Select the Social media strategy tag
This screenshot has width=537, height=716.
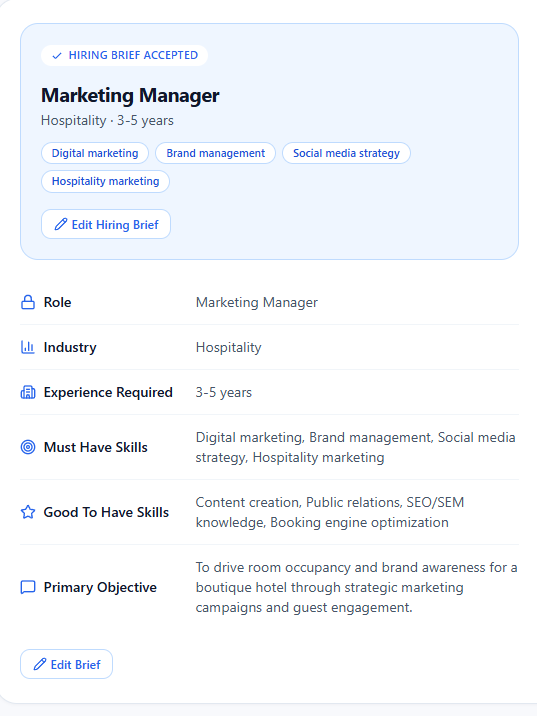pyautogui.click(x=346, y=153)
